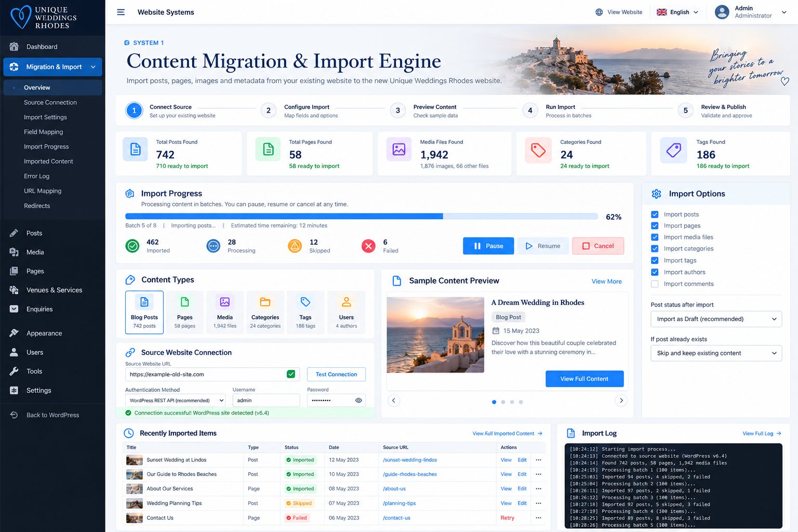Click the Admin user avatar icon
The width and height of the screenshot is (798, 532).
(722, 12)
